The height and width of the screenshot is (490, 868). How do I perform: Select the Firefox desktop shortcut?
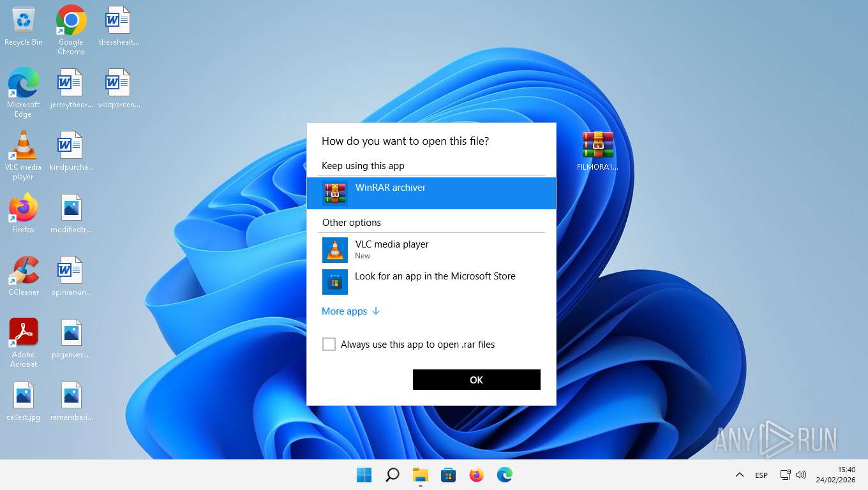(x=24, y=214)
